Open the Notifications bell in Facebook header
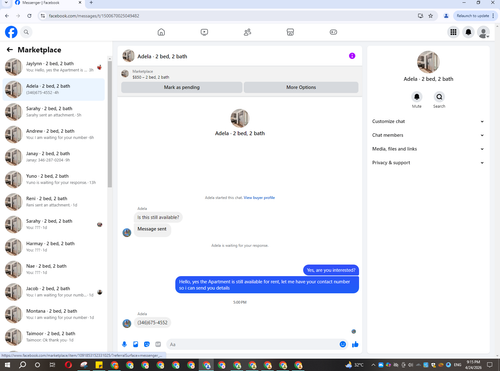Screen dimensions: 500x371 coord(468,32)
